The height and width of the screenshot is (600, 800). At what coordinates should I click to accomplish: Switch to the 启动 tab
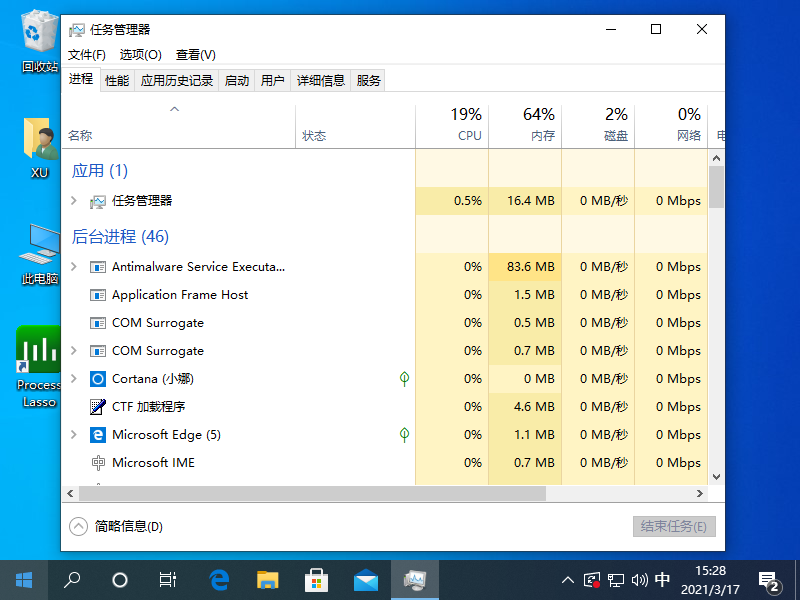click(237, 81)
